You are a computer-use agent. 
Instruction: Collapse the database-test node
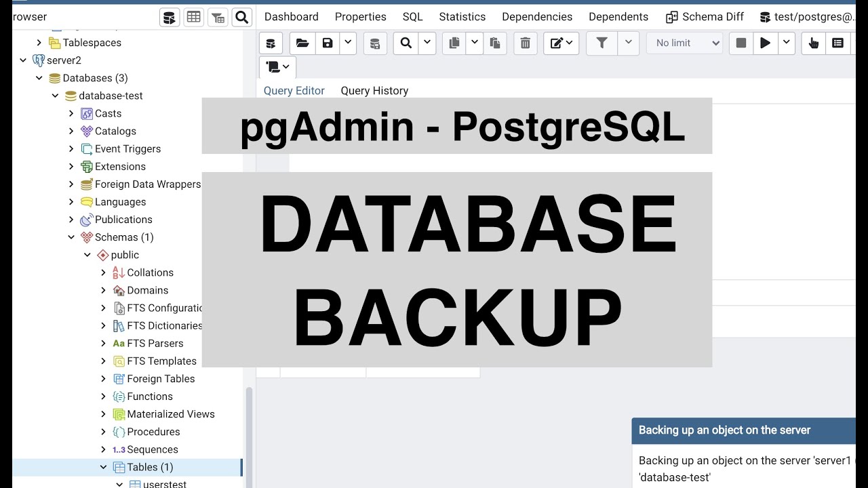point(56,96)
